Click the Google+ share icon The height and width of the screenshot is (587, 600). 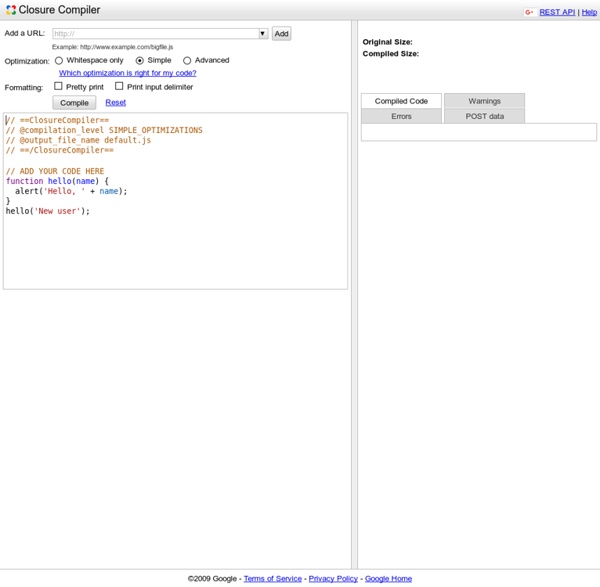point(529,12)
